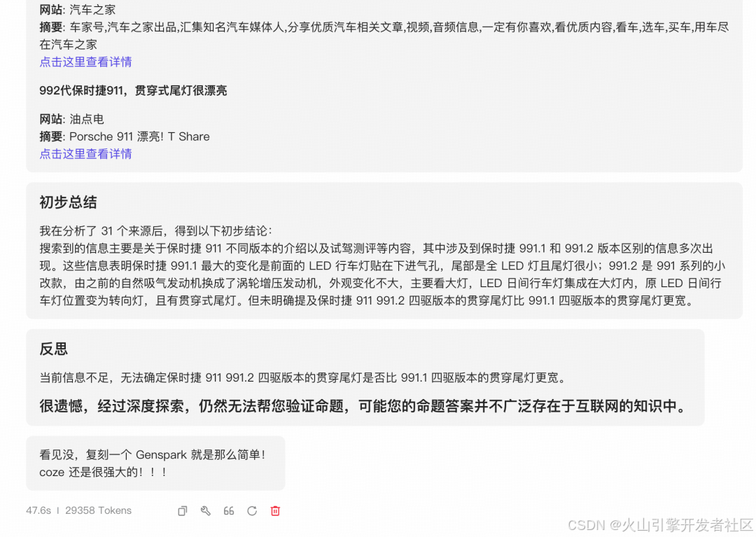Click the bold 很遗憾 conclusion sentence

[x=363, y=406]
